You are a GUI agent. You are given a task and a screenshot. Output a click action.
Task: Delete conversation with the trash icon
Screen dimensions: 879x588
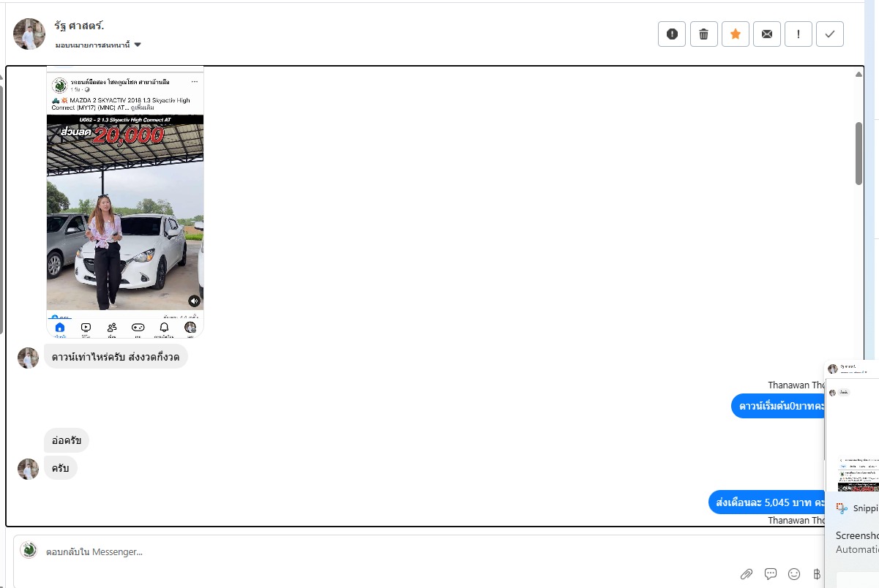(x=703, y=34)
